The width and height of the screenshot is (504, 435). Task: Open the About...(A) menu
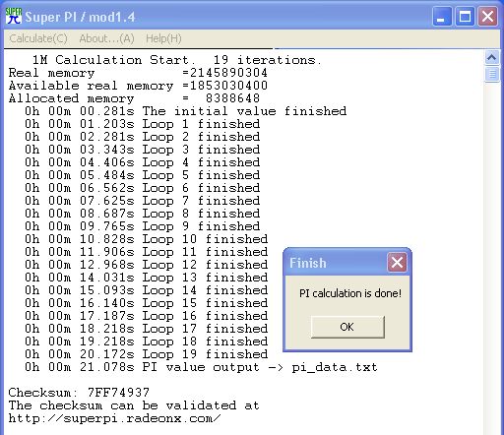106,38
